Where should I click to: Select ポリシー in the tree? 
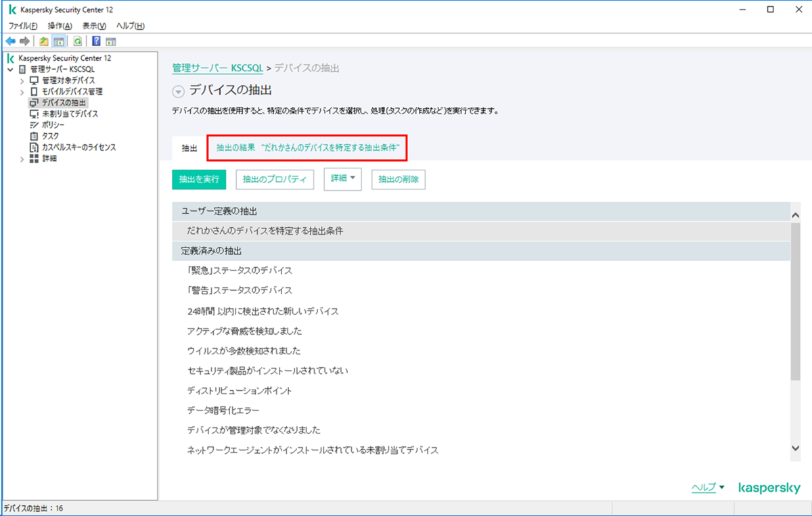53,125
